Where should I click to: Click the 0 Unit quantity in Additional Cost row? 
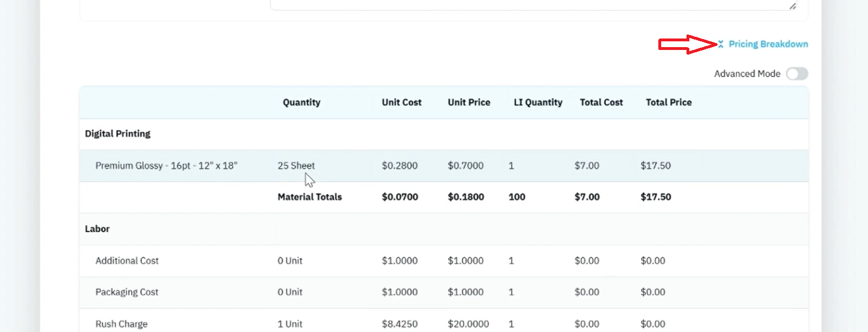(290, 261)
